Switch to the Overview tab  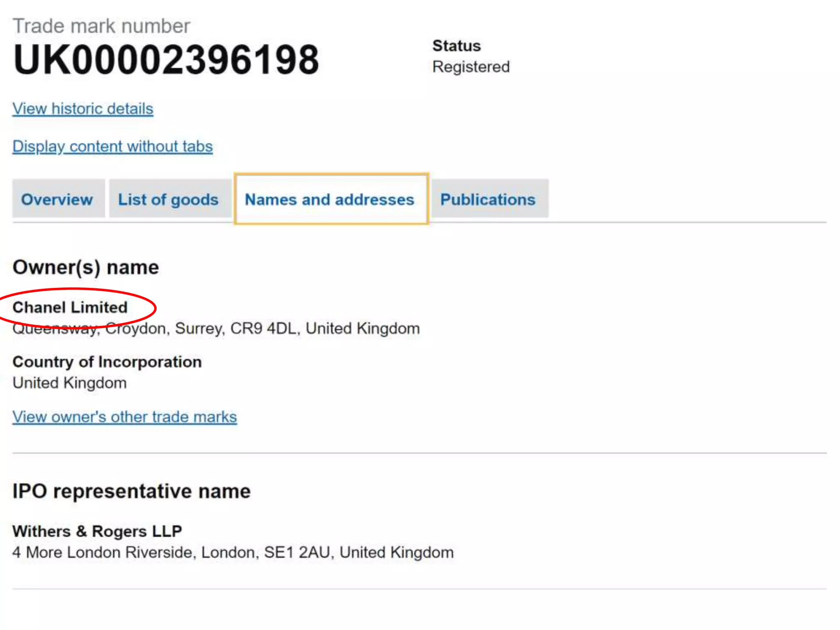click(x=57, y=200)
